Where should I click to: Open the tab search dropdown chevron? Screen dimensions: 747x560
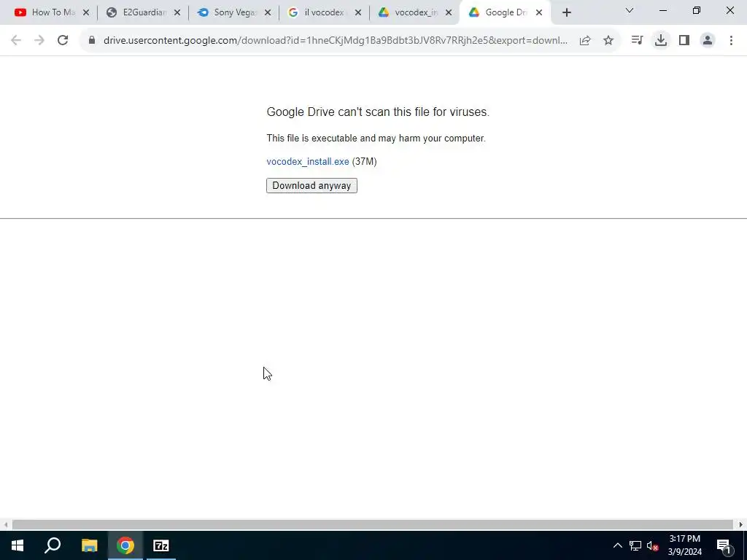coord(630,10)
